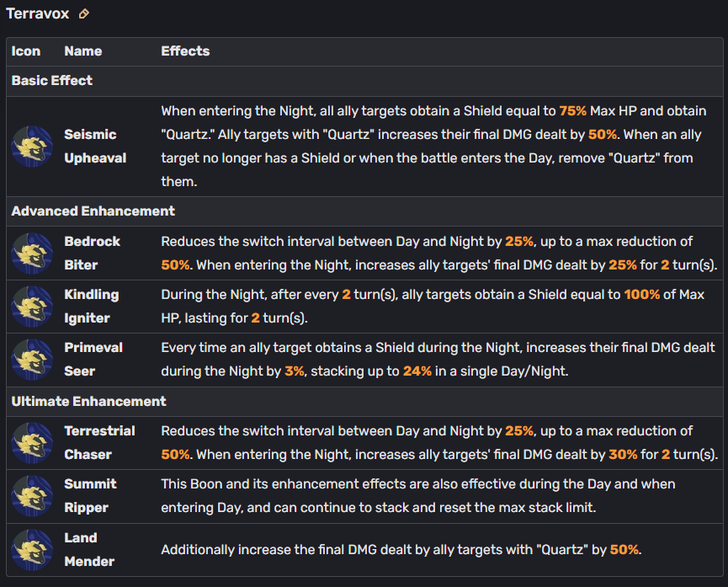Open the Land Mender icon image
This screenshot has width=728, height=587.
[x=32, y=550]
